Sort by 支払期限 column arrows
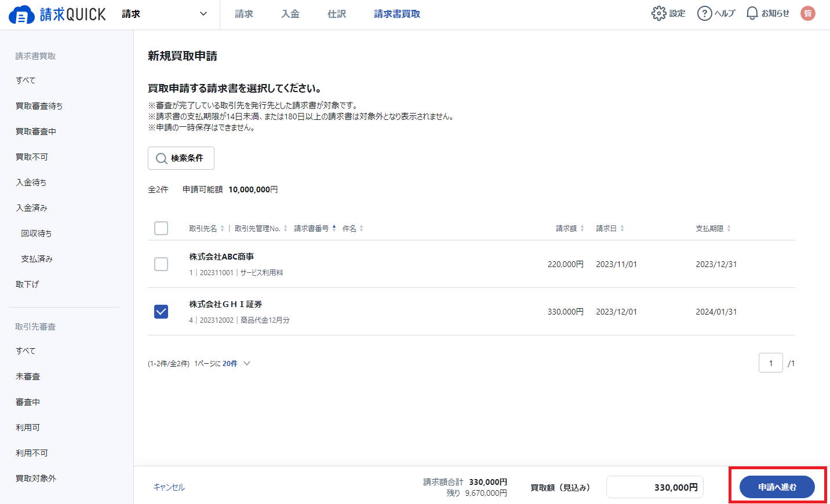Image resolution: width=830 pixels, height=504 pixels. [x=729, y=229]
